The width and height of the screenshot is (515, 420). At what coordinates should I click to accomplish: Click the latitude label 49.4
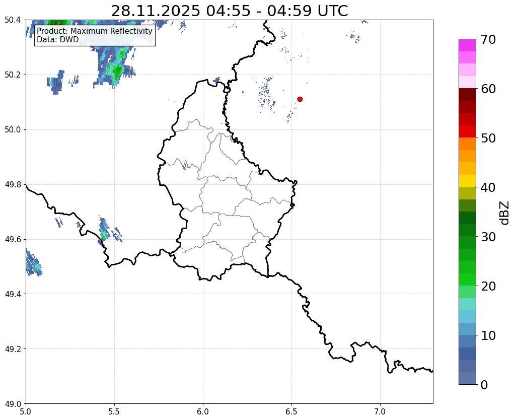[13, 294]
